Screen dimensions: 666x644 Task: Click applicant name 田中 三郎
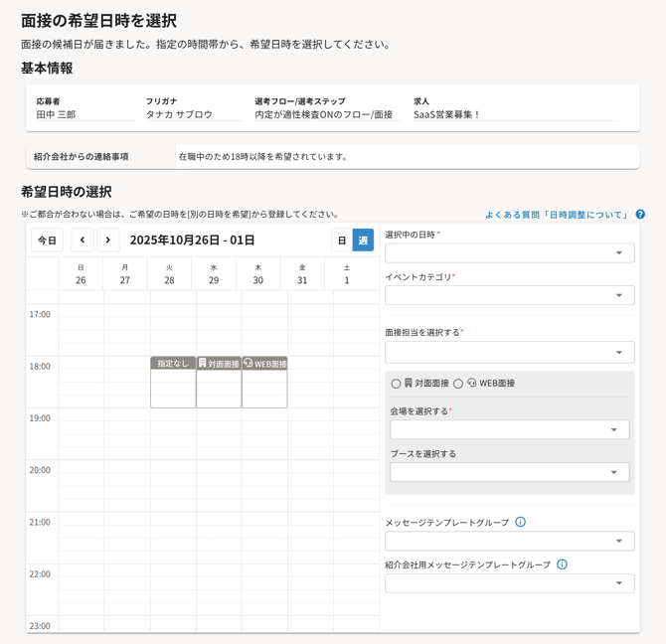tap(56, 114)
